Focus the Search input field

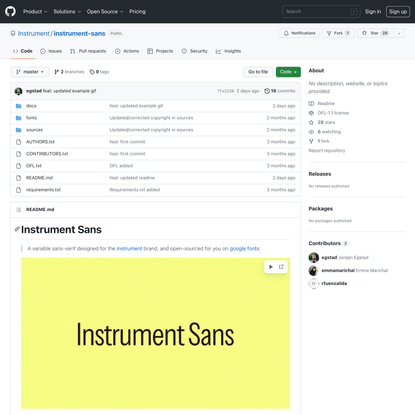(321, 12)
